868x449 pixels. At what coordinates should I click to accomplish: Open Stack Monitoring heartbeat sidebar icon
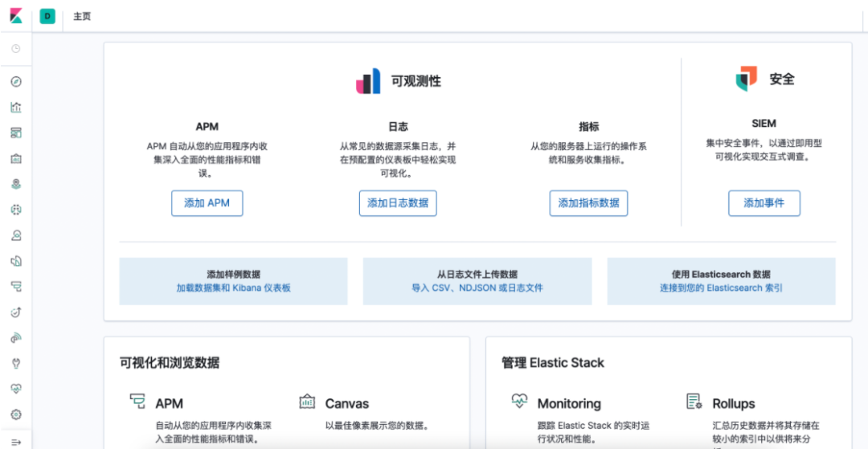pyautogui.click(x=16, y=389)
